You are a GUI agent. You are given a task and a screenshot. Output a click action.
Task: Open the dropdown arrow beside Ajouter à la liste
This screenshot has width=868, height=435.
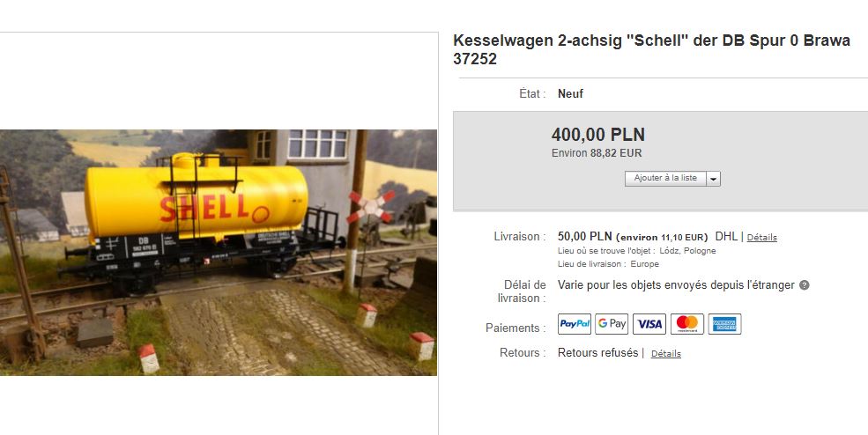(714, 179)
